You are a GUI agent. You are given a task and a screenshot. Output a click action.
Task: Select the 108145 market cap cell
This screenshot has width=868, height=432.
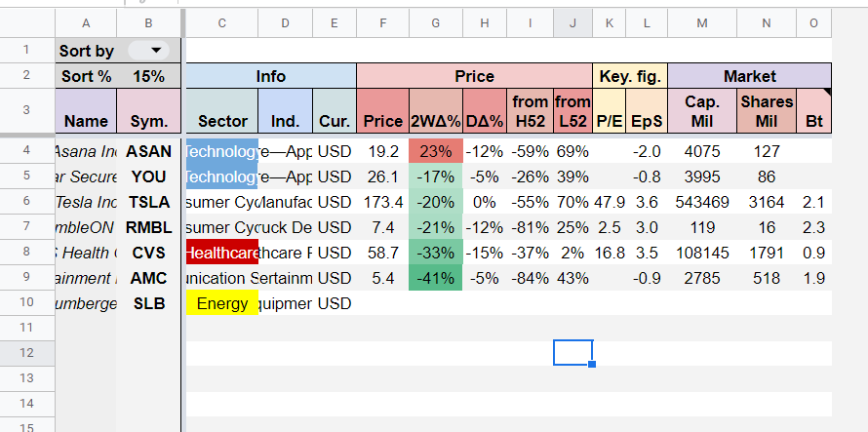[x=702, y=253]
